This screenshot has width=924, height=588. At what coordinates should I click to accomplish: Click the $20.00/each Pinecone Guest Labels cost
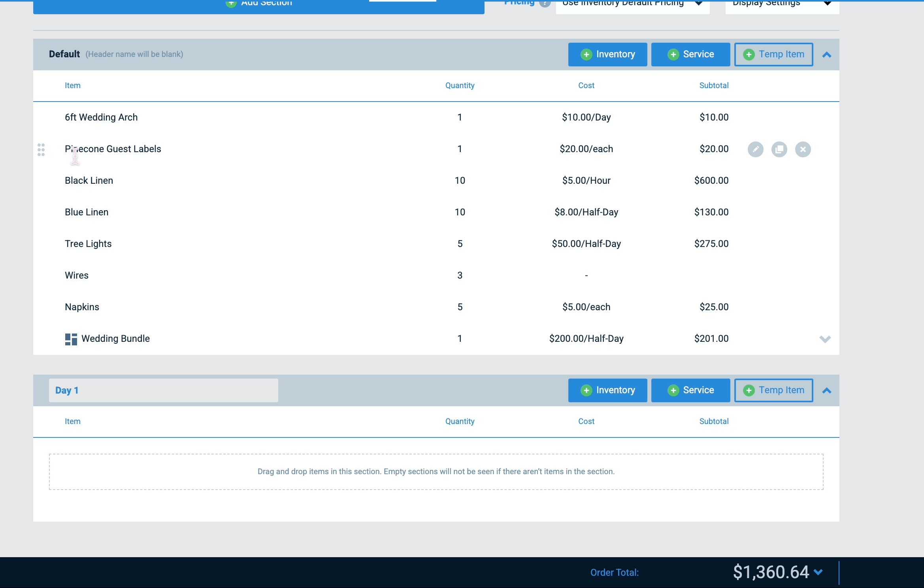tap(586, 149)
